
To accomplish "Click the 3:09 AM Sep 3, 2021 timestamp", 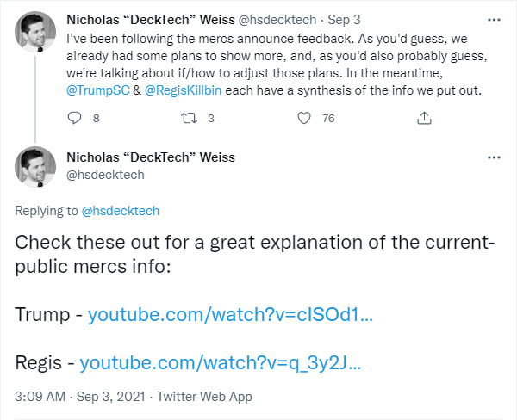I will click(77, 397).
